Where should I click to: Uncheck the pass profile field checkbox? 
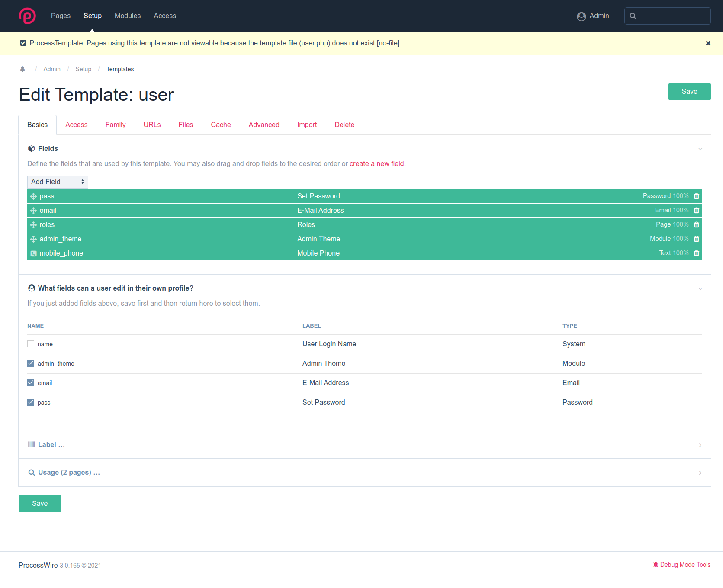click(31, 403)
